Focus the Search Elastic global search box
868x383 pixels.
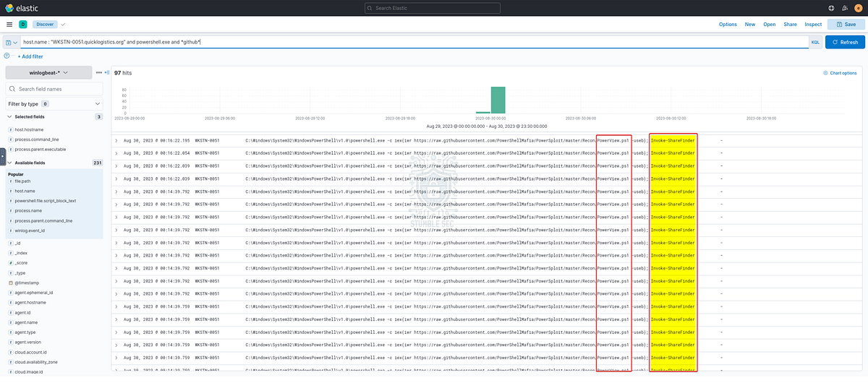(x=434, y=7)
